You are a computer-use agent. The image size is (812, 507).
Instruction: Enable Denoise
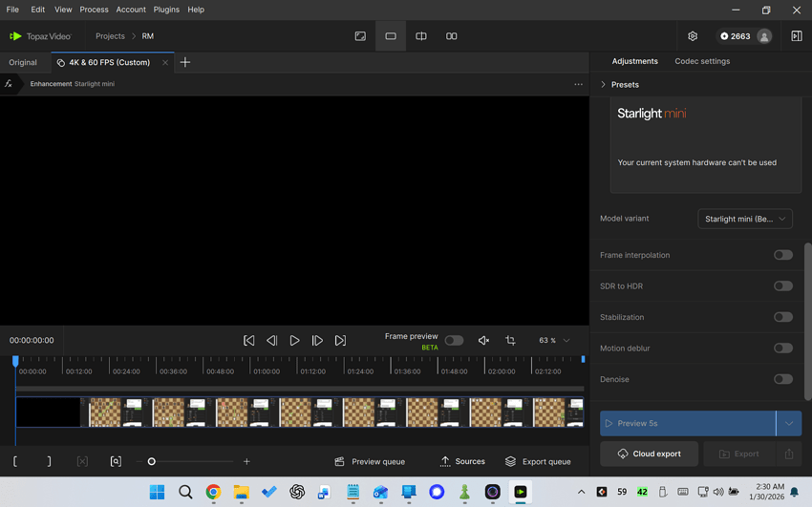pyautogui.click(x=783, y=379)
